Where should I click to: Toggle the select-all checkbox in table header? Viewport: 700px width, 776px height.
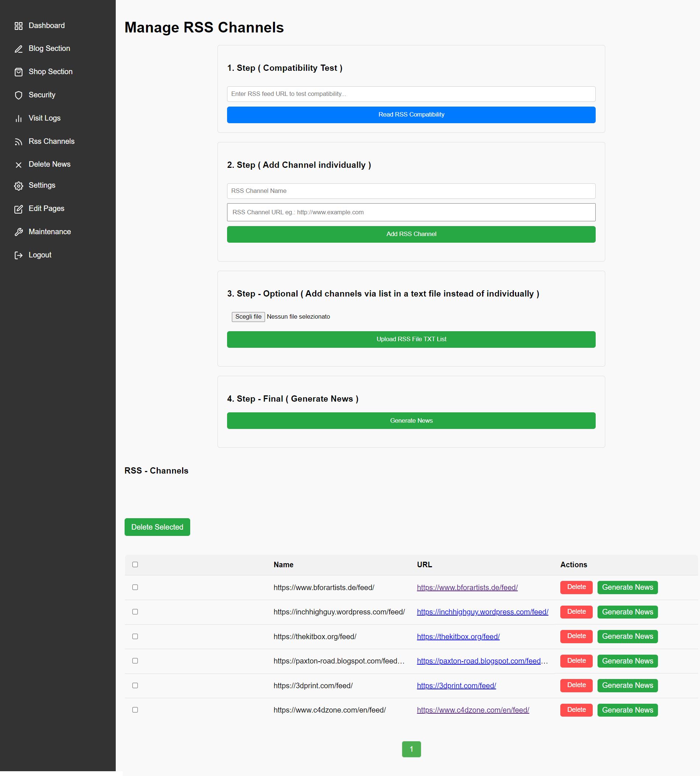tap(135, 564)
